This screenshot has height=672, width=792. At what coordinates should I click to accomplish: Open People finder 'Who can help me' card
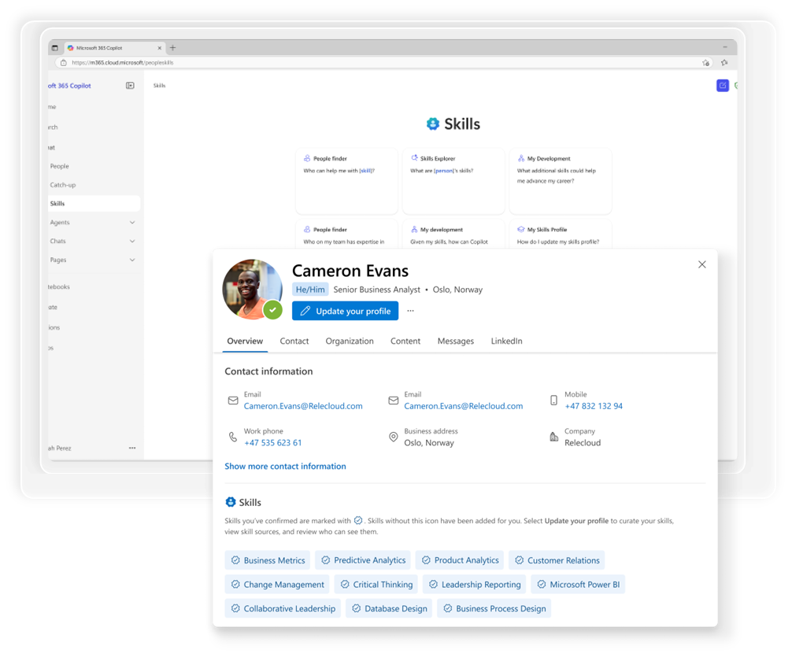(x=346, y=181)
